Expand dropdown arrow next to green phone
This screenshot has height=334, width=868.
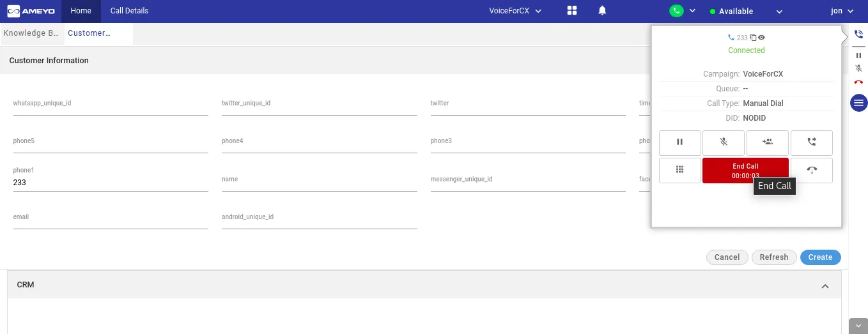[x=692, y=11]
